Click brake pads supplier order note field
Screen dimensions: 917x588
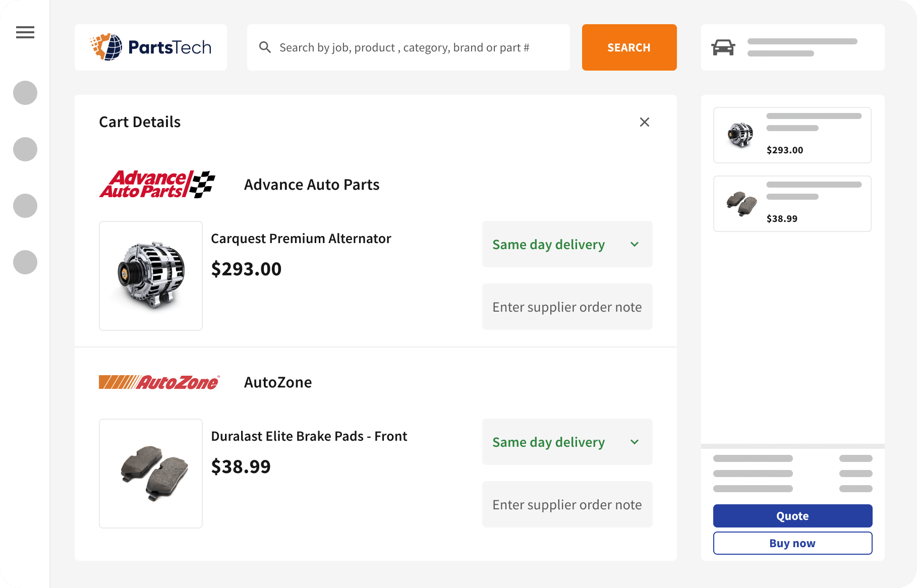coord(567,504)
